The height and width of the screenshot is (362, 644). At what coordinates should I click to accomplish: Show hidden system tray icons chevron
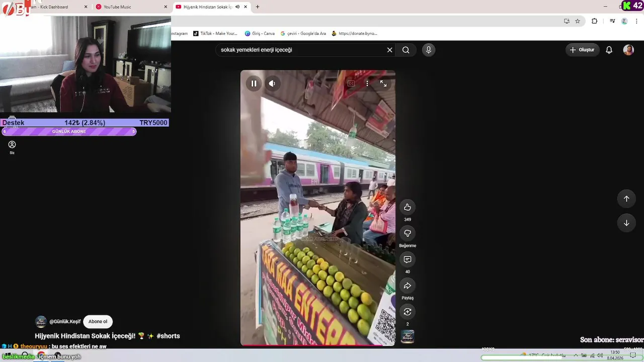(x=576, y=355)
